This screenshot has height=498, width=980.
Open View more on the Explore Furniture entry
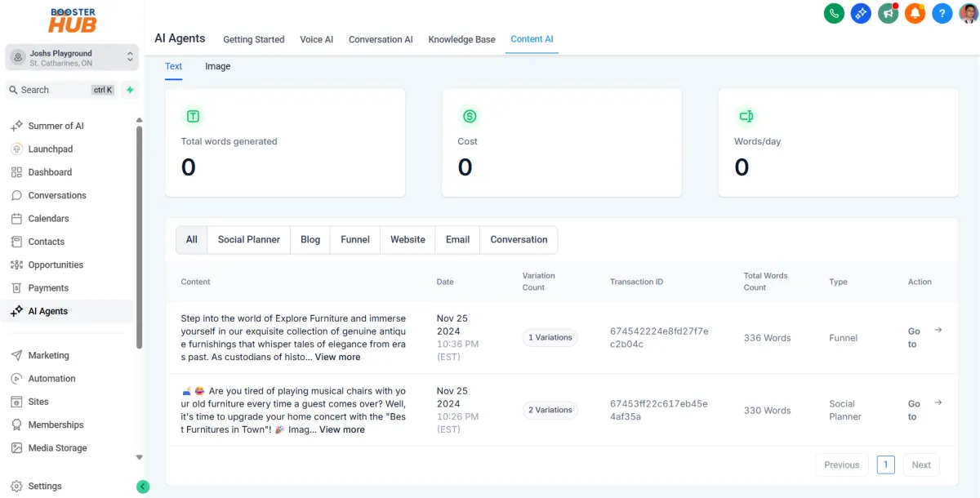(x=337, y=357)
